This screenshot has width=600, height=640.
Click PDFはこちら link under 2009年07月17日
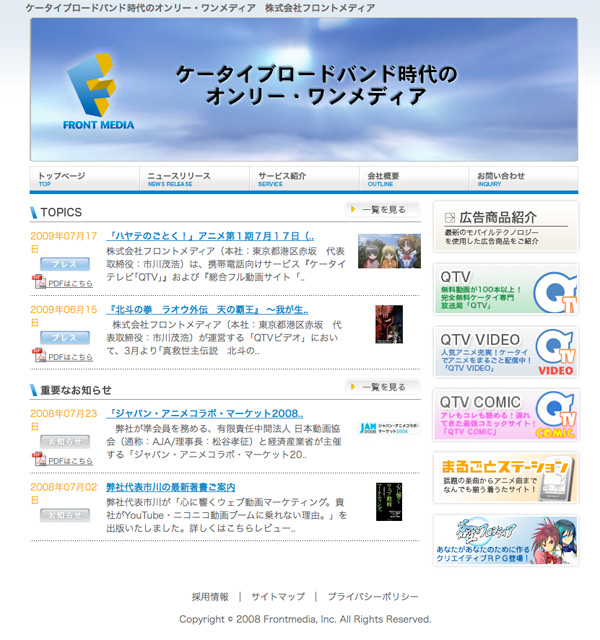pos(71,283)
